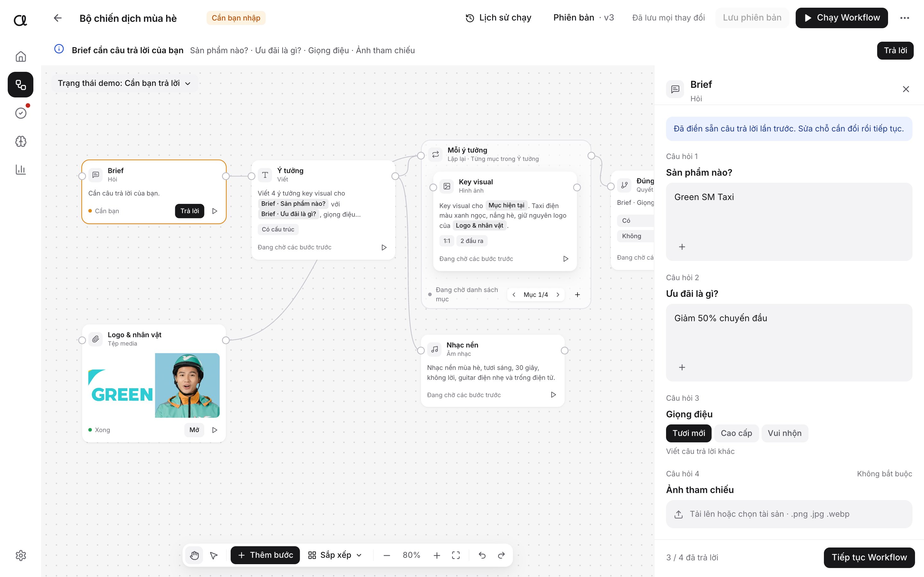Open the three-dot more options menu
924x577 pixels.
coord(904,18)
